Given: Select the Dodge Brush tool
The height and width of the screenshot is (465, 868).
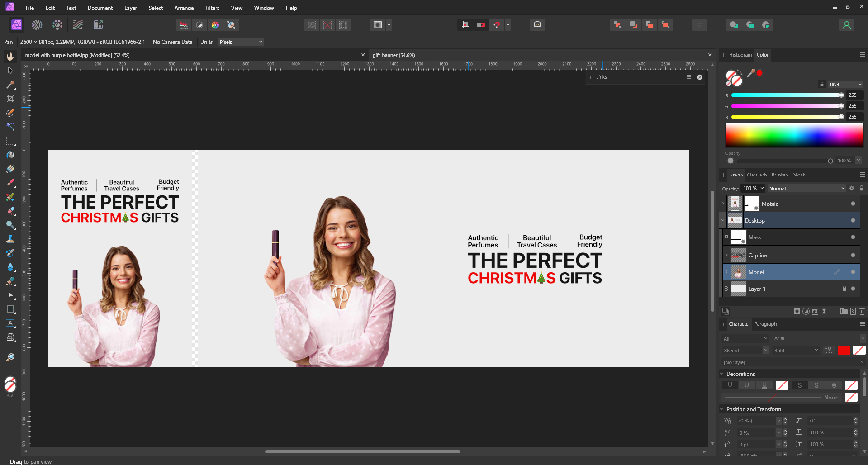Looking at the screenshot, I should [x=10, y=225].
